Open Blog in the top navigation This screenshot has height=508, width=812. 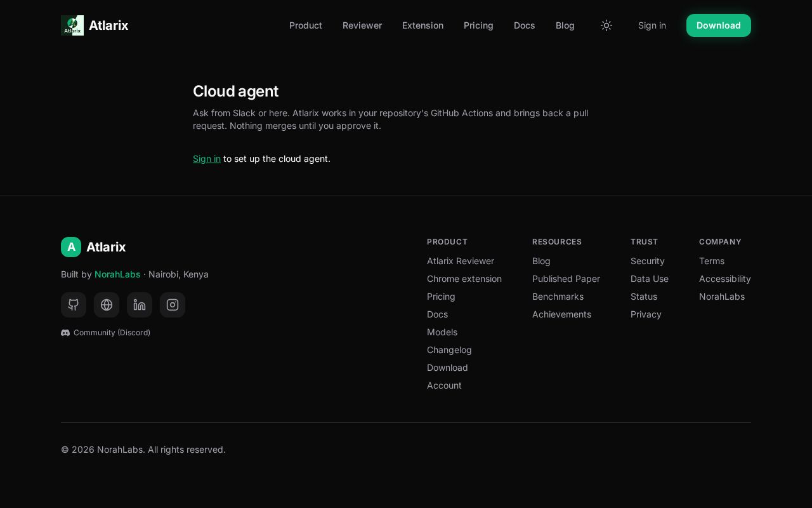point(565,25)
